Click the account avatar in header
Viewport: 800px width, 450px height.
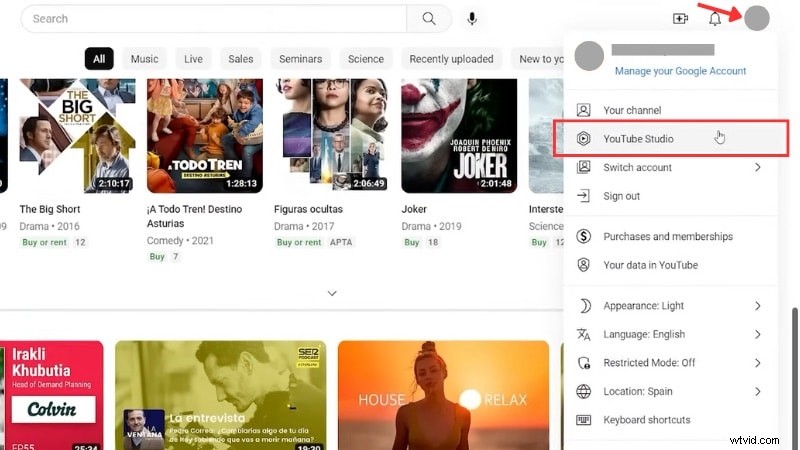click(757, 18)
